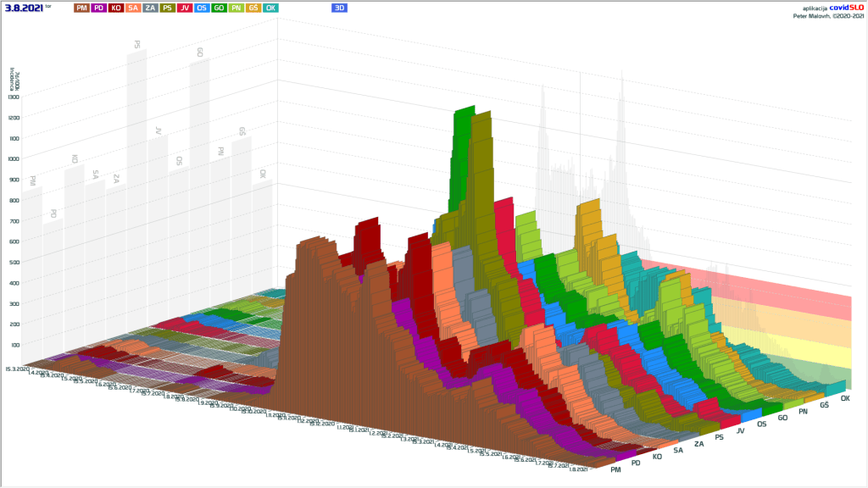This screenshot has width=868, height=488.
Task: Toggle the gray ZA legend button
Action: 150,8
